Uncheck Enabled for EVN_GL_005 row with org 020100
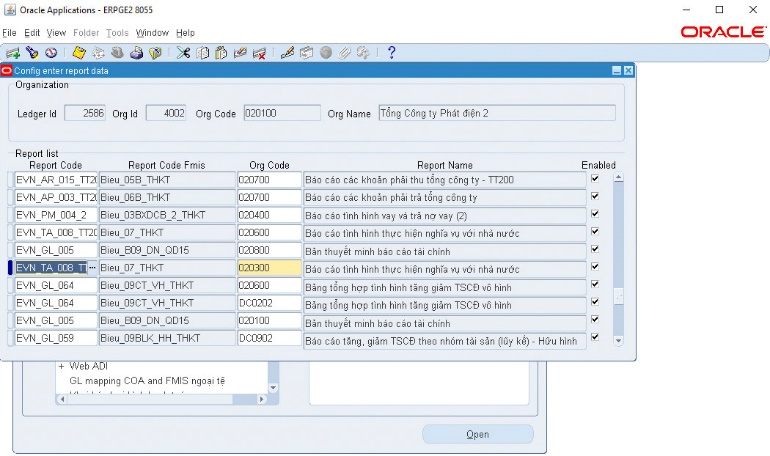 (595, 320)
